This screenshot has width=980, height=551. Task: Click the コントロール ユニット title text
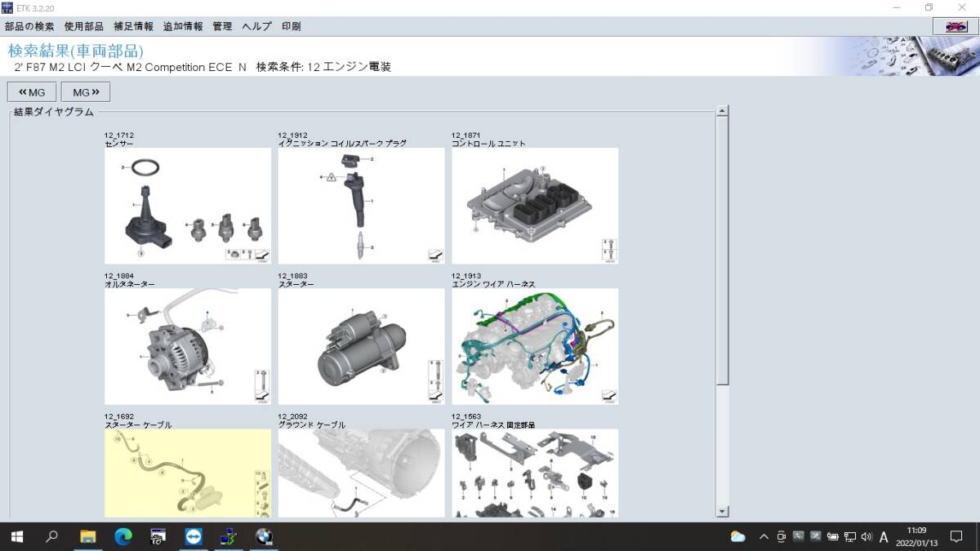pos(489,143)
